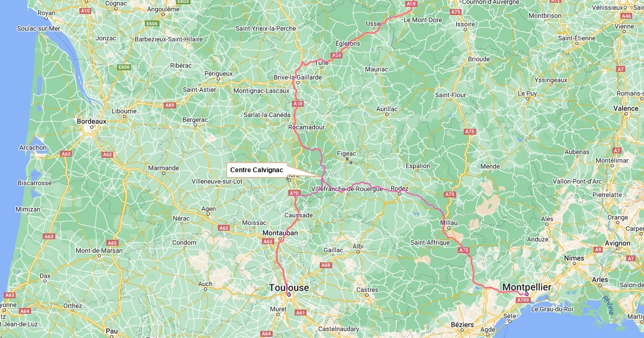Select the Montauban city label
Viewport: 644px width, 338px height.
coord(280,233)
